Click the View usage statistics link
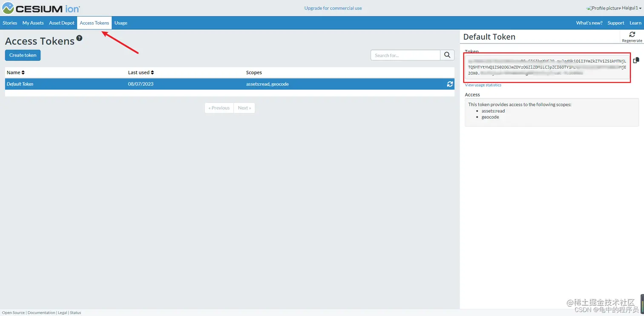The height and width of the screenshot is (316, 644). (x=483, y=85)
